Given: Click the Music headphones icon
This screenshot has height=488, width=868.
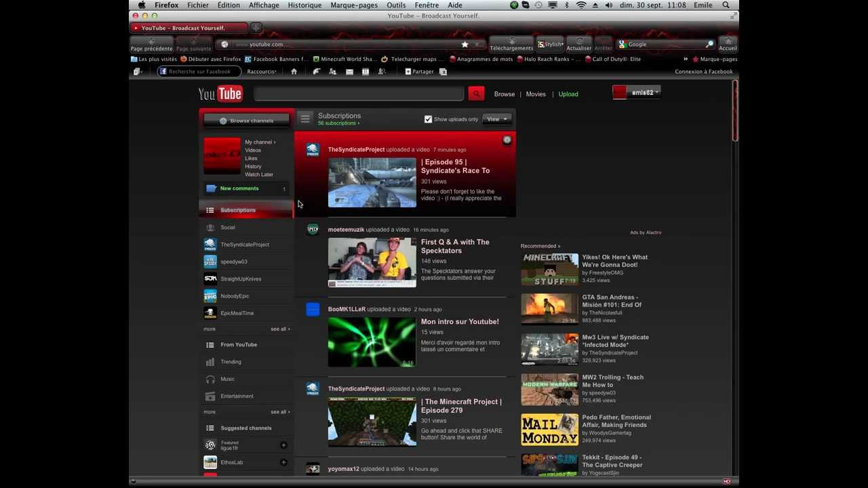Looking at the screenshot, I should (210, 379).
